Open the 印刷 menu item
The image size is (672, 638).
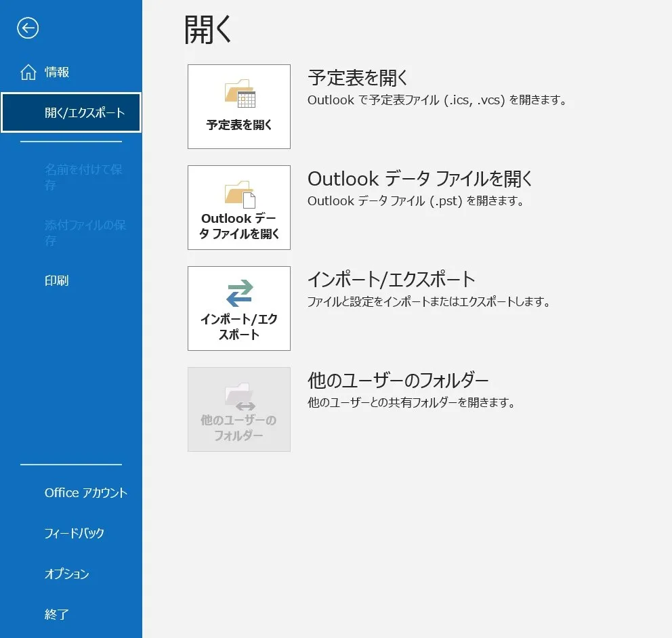point(57,280)
